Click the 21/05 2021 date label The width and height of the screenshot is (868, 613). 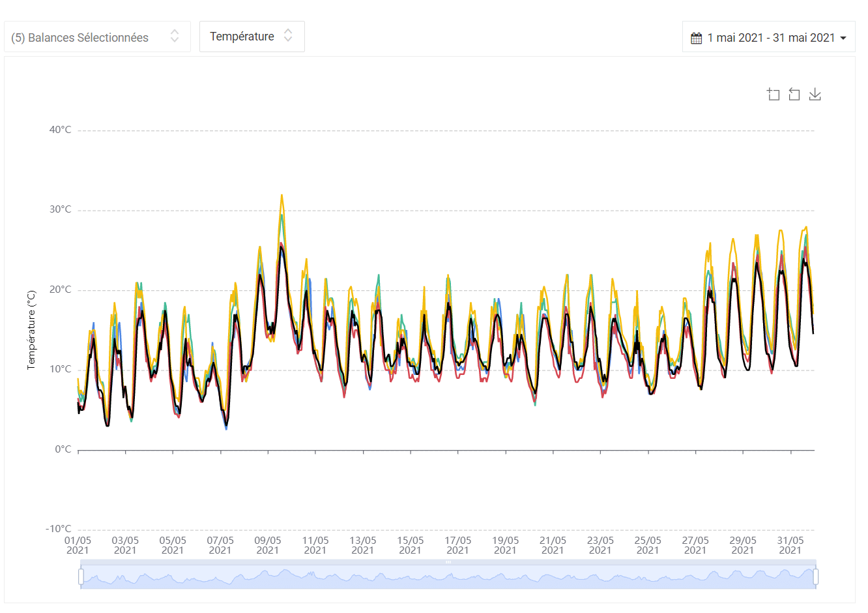(x=553, y=545)
